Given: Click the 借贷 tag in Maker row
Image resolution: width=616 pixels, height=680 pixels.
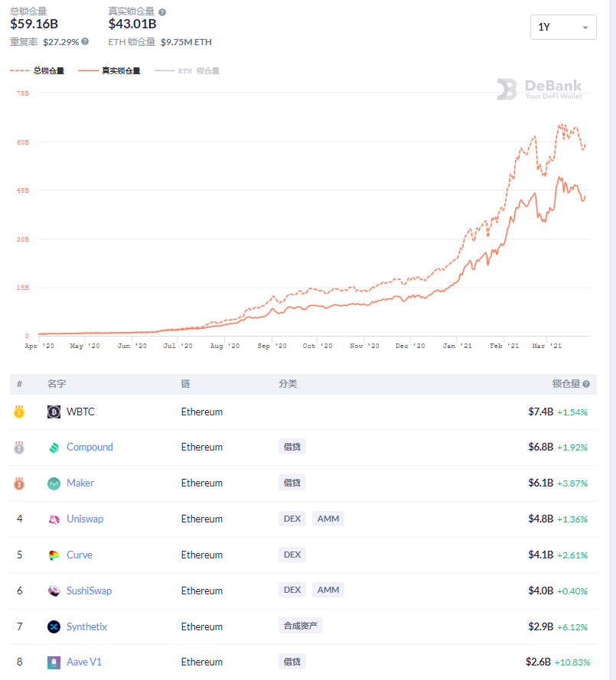Looking at the screenshot, I should tap(292, 483).
